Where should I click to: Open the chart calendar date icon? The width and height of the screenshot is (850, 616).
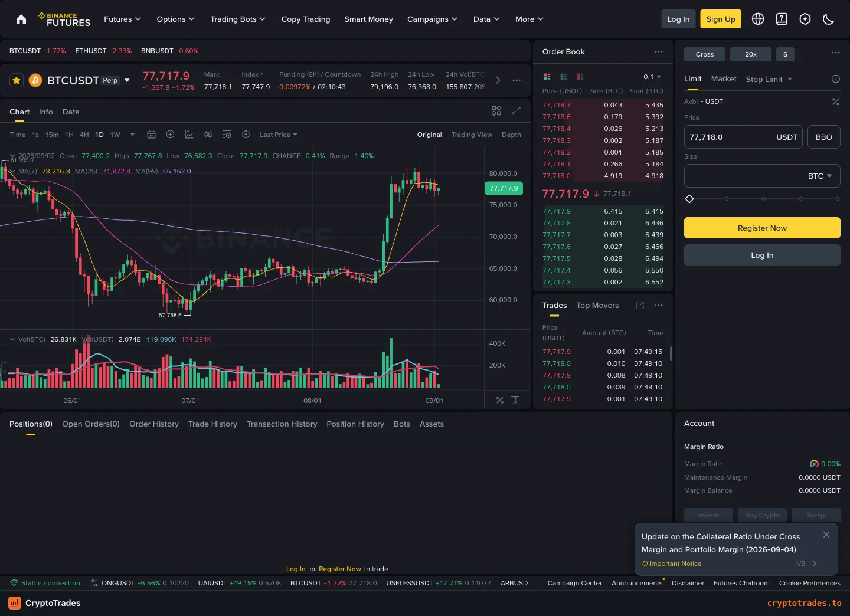click(151, 135)
